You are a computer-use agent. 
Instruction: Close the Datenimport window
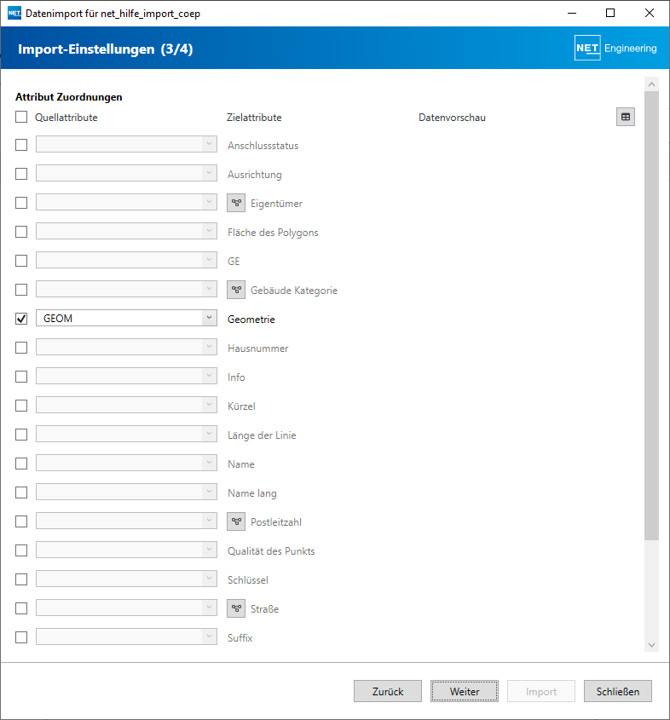click(x=649, y=13)
